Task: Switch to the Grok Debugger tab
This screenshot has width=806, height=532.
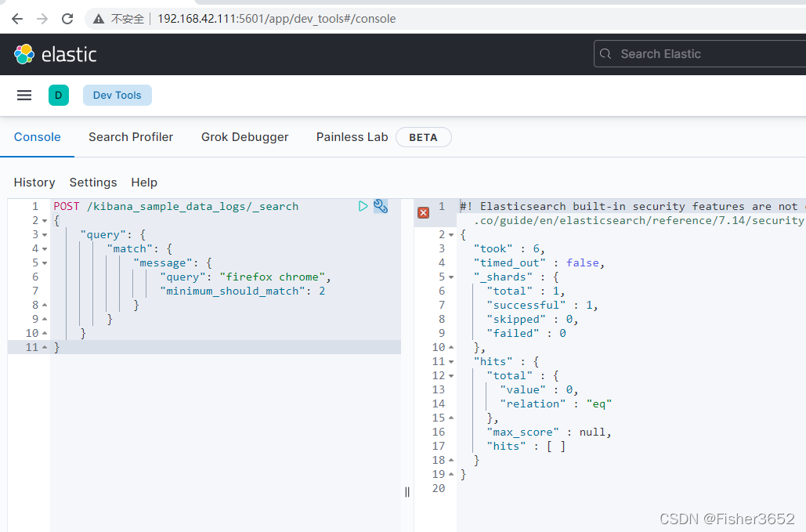Action: [244, 137]
